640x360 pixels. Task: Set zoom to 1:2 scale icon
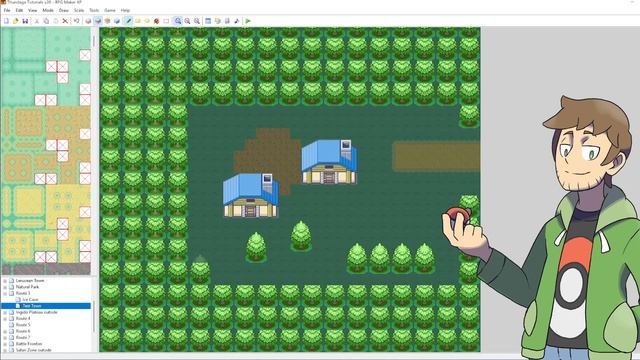[x=187, y=21]
